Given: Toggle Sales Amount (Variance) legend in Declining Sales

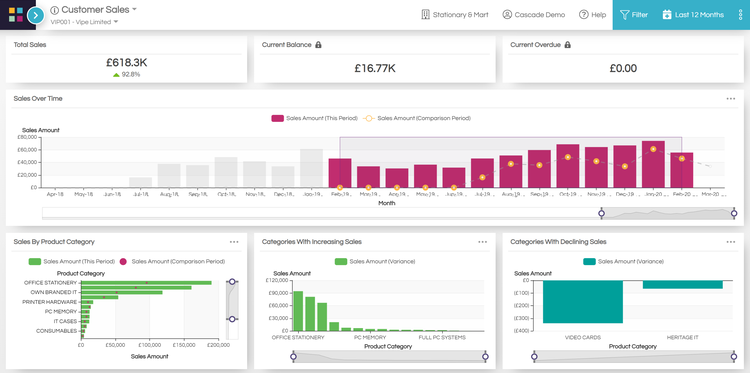Looking at the screenshot, I should tap(623, 262).
